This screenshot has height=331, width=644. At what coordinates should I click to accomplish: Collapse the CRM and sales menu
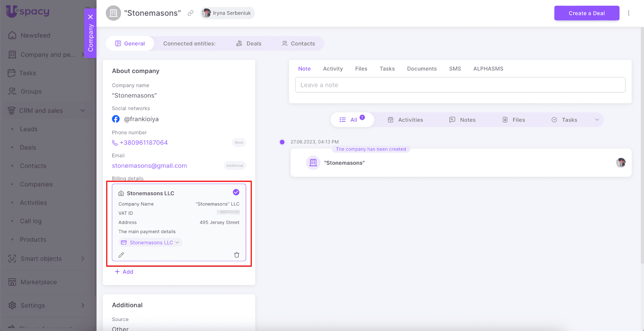tap(83, 111)
